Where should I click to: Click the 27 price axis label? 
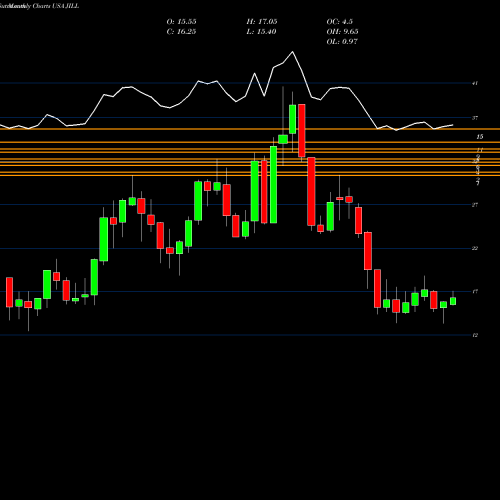click(x=475, y=205)
